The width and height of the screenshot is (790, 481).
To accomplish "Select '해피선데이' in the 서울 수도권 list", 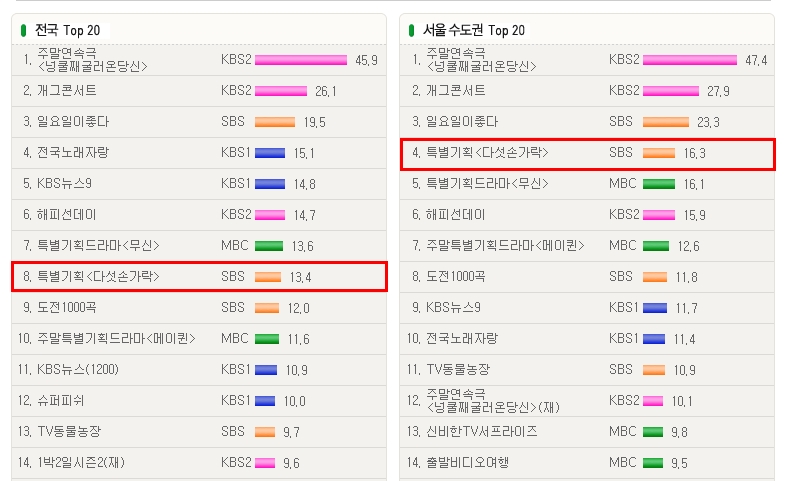I will [455, 215].
